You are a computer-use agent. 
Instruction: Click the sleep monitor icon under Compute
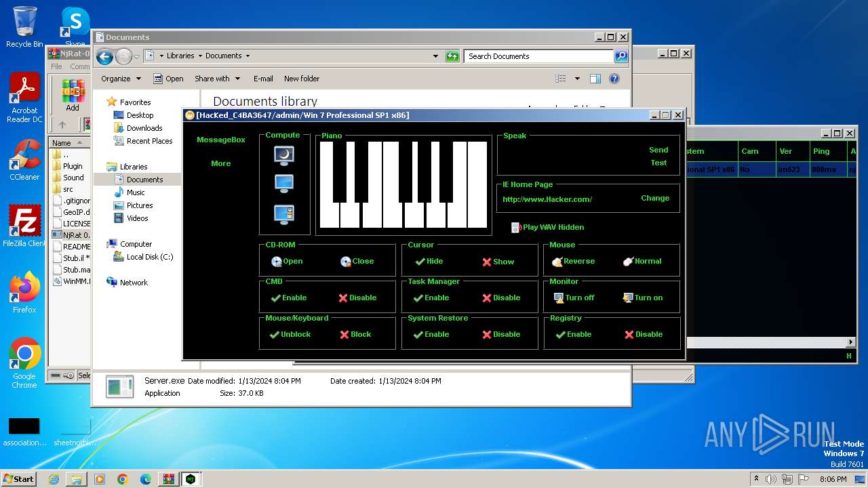pyautogui.click(x=284, y=155)
